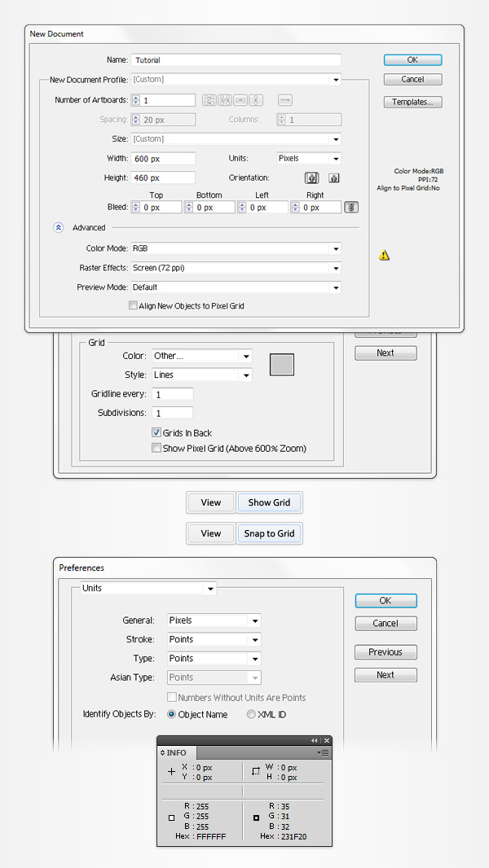Image resolution: width=489 pixels, height=868 pixels.
Task: Select Arrange by Column artboard icon
Action: [x=256, y=100]
